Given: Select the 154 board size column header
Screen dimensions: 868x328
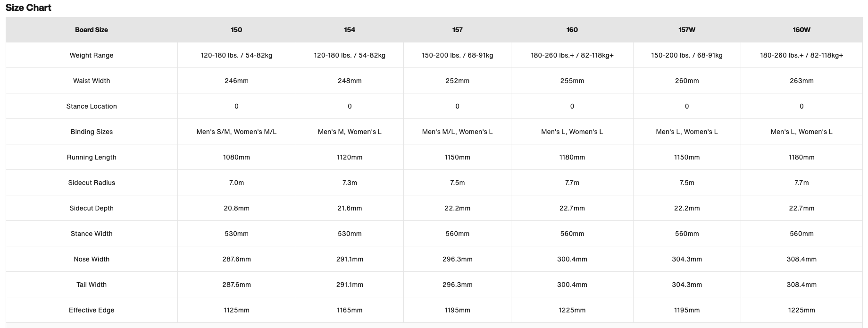Looking at the screenshot, I should 350,30.
